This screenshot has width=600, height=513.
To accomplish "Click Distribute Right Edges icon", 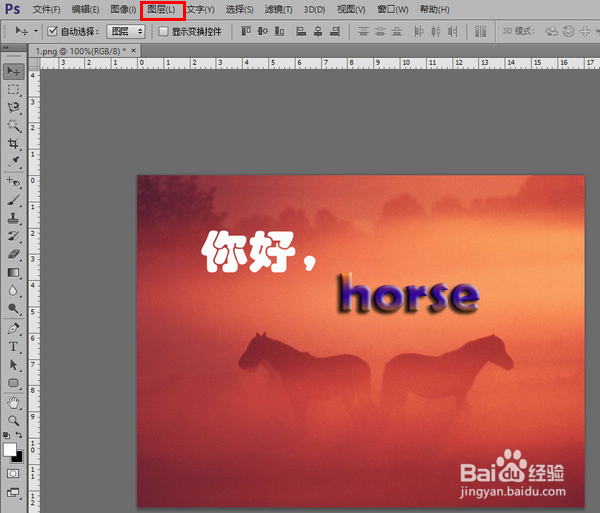I will [x=453, y=31].
